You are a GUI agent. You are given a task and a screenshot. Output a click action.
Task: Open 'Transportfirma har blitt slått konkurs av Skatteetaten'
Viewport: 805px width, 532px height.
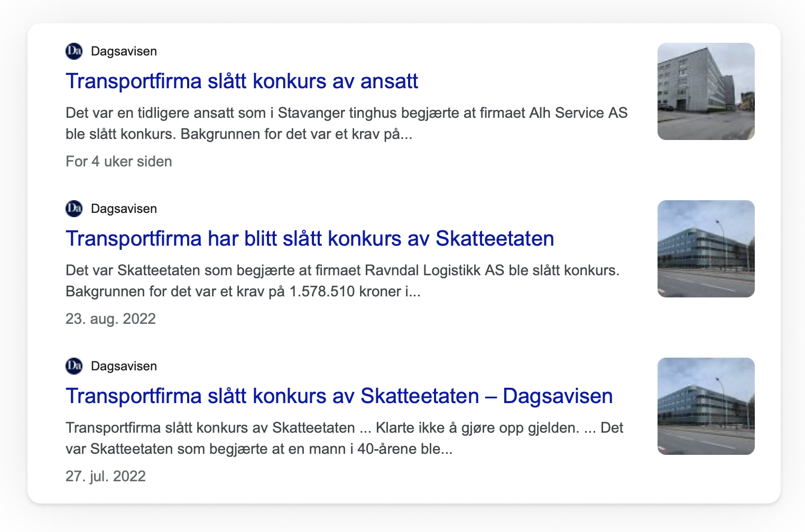point(310,238)
